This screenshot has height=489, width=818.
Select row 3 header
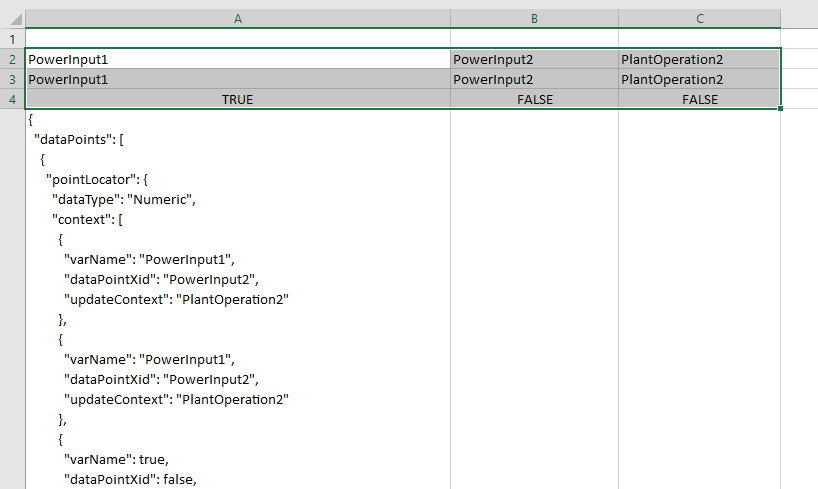pos(12,79)
